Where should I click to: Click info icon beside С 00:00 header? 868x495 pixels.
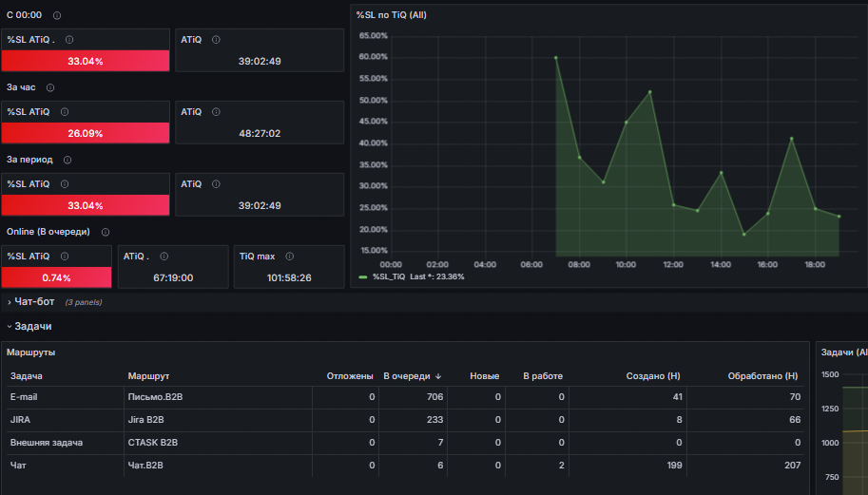(57, 15)
